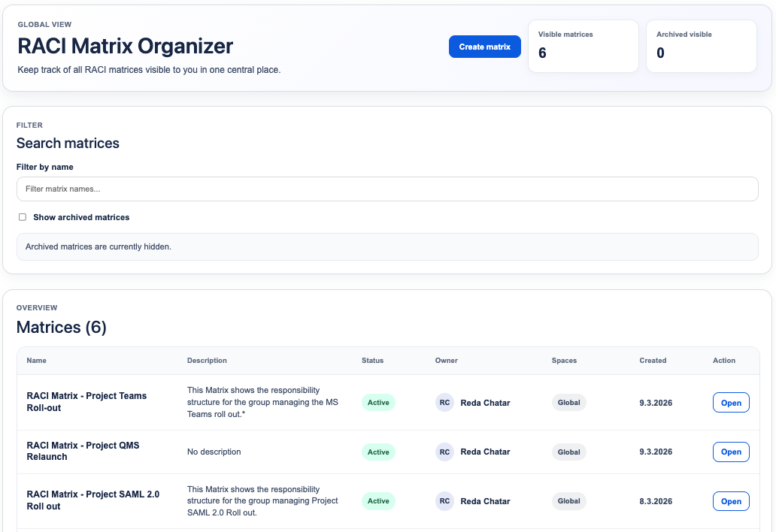The height and width of the screenshot is (532, 776).
Task: Click the Create matrix button
Action: point(484,46)
